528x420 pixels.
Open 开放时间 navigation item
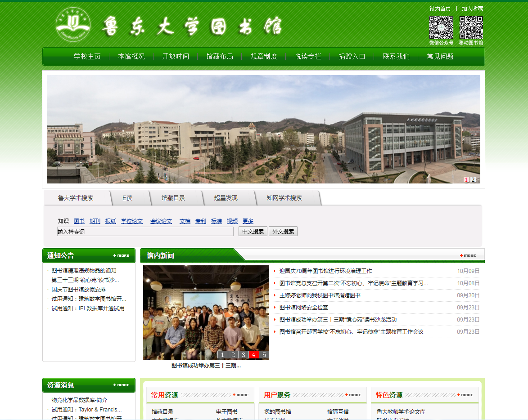coord(176,57)
